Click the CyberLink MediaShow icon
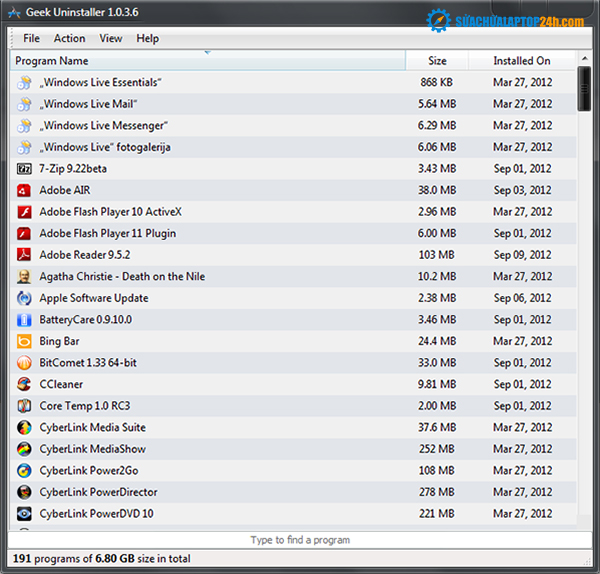Viewport: 600px width, 574px height. pos(24,449)
